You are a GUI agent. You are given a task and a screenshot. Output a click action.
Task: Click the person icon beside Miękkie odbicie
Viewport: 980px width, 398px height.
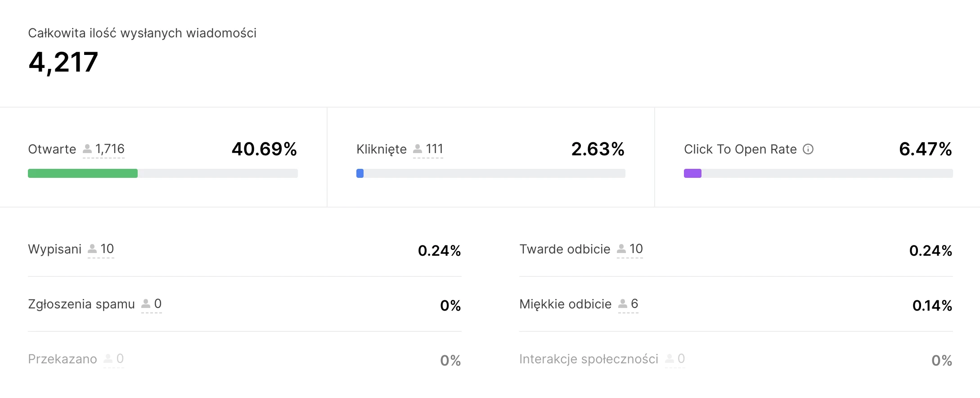coord(623,303)
